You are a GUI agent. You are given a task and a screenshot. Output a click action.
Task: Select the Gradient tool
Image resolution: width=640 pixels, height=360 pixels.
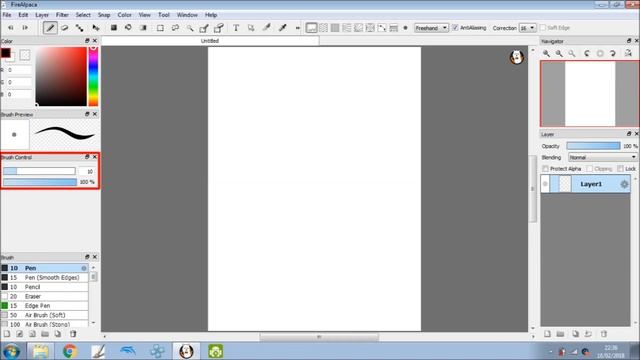point(143,28)
